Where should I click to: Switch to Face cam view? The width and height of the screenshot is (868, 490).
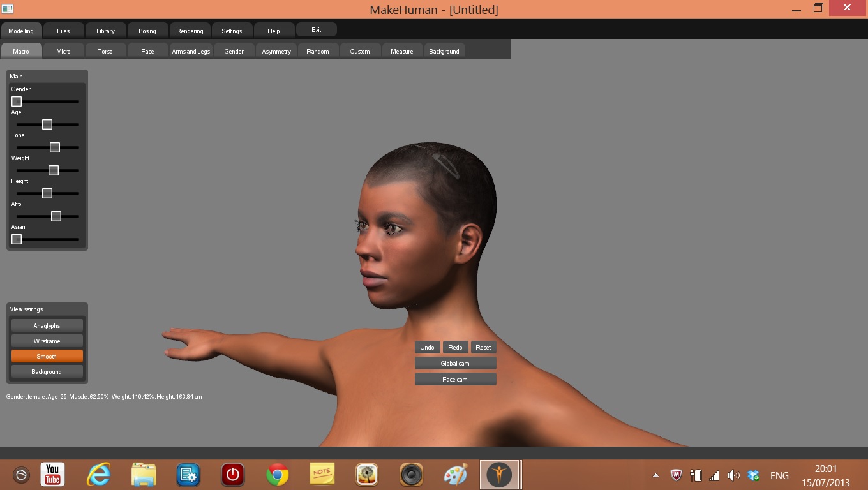pyautogui.click(x=455, y=378)
